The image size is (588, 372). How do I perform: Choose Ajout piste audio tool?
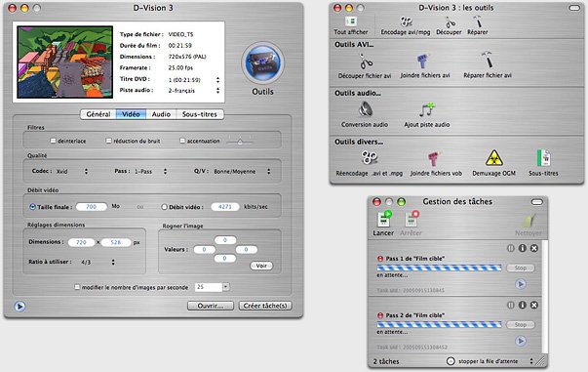[x=427, y=110]
